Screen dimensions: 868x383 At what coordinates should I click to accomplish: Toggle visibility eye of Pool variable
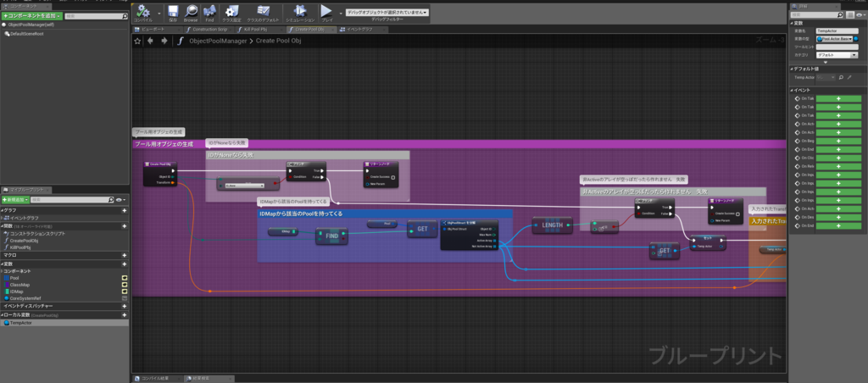[x=125, y=278]
